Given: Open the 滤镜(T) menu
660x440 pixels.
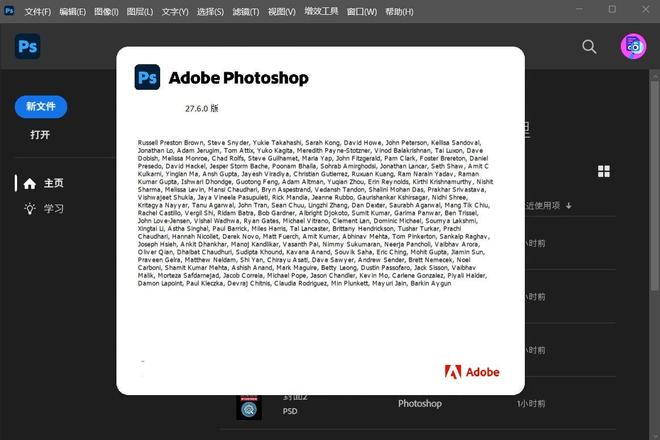Looking at the screenshot, I should (x=246, y=12).
